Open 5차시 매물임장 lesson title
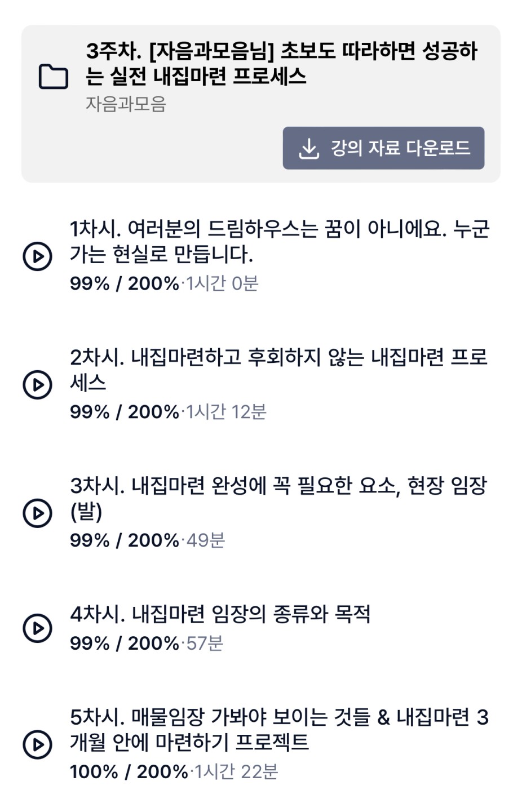 click(280, 730)
